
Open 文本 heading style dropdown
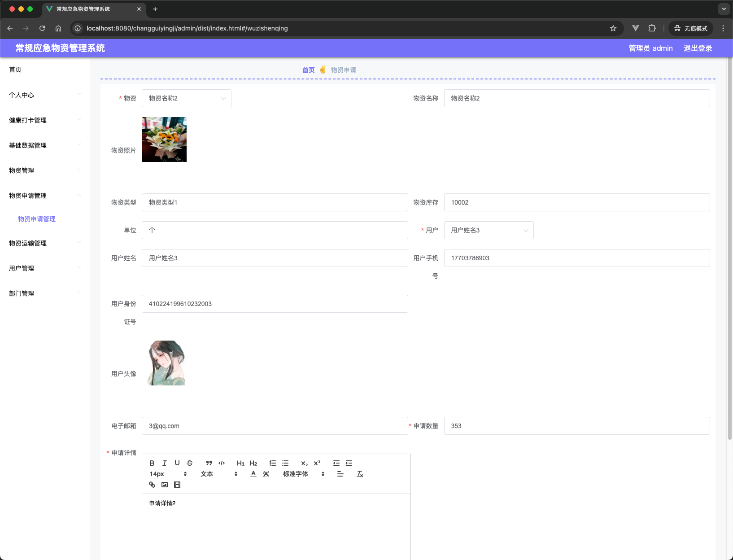click(219, 474)
